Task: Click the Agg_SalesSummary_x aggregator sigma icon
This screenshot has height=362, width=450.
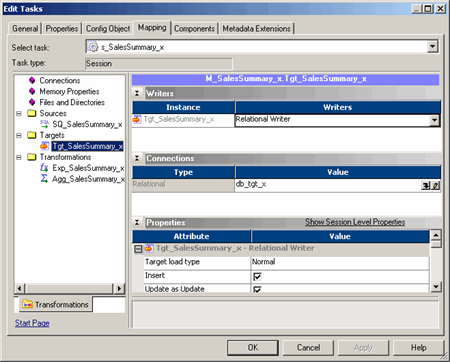Action: 44,179
